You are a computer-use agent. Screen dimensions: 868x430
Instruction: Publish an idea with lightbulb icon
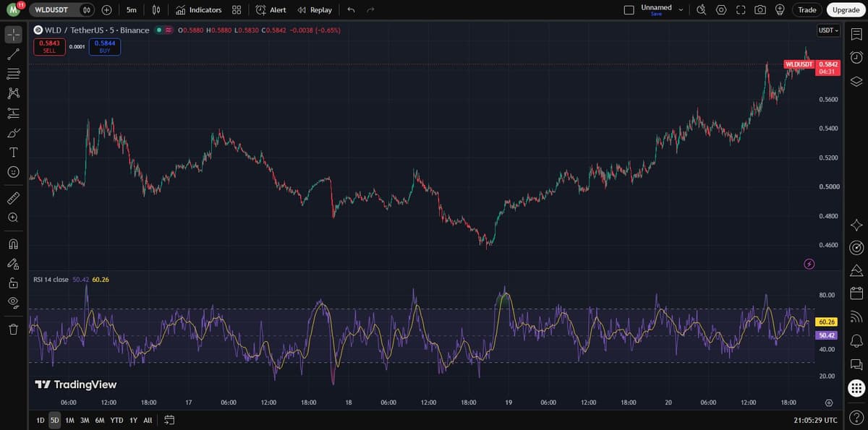pyautogui.click(x=780, y=10)
